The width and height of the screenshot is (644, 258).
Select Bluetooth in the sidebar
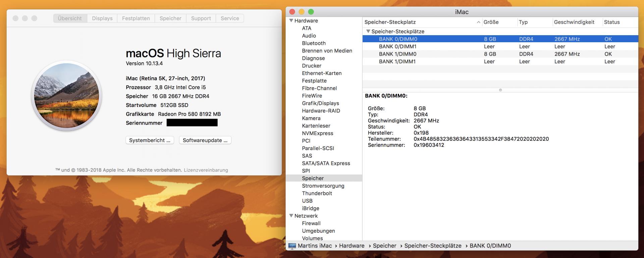(x=314, y=43)
